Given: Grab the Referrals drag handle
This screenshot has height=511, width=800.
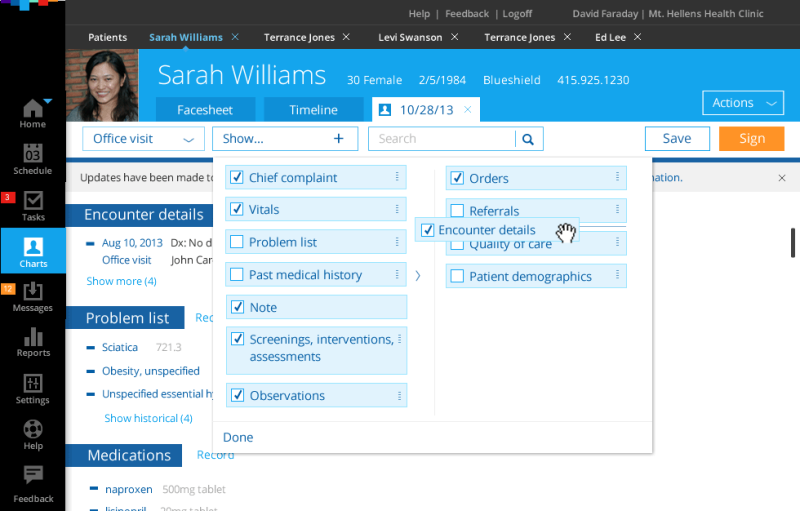Looking at the screenshot, I should [617, 209].
